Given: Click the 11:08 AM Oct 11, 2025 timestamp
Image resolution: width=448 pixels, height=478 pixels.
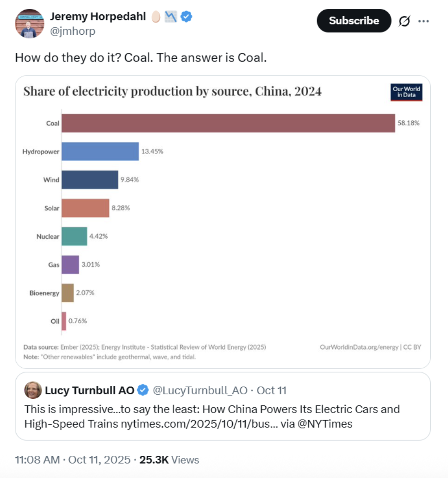Looking at the screenshot, I should point(73,460).
